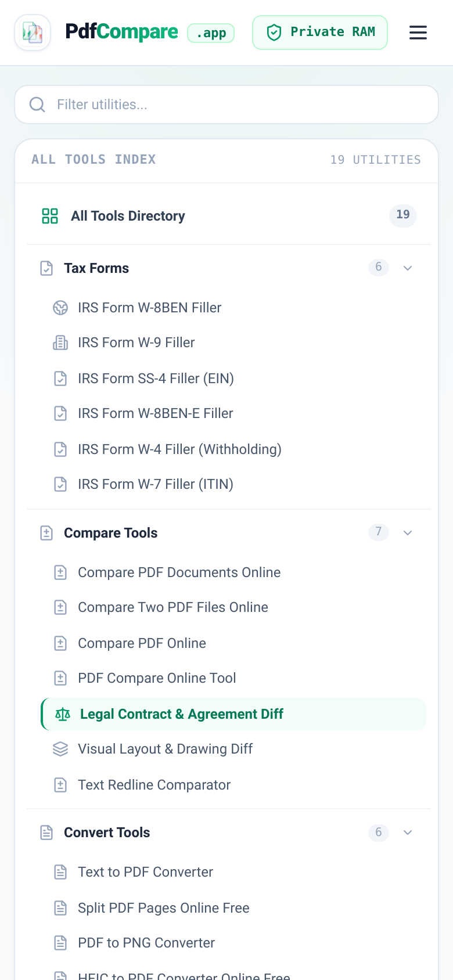453x980 pixels.
Task: Open Text Redline Comparator
Action: (x=233, y=785)
